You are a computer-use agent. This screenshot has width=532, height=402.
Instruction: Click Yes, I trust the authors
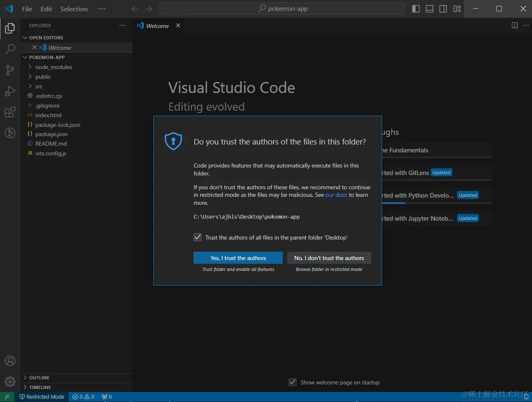[238, 258]
